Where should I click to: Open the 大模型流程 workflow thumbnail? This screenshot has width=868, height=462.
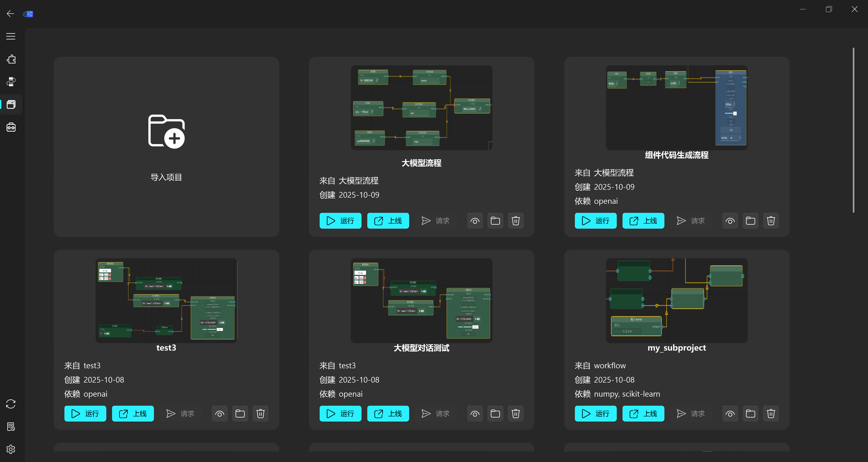(422, 108)
